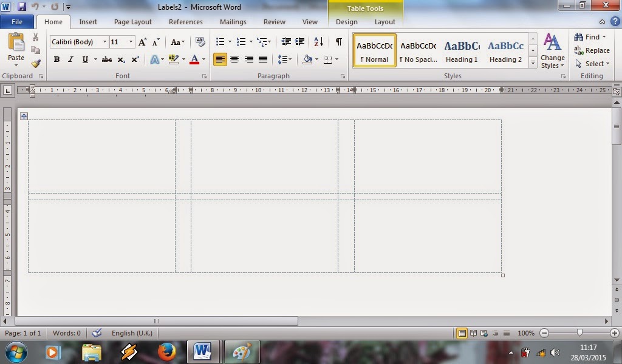Toggle center alignment

234,60
